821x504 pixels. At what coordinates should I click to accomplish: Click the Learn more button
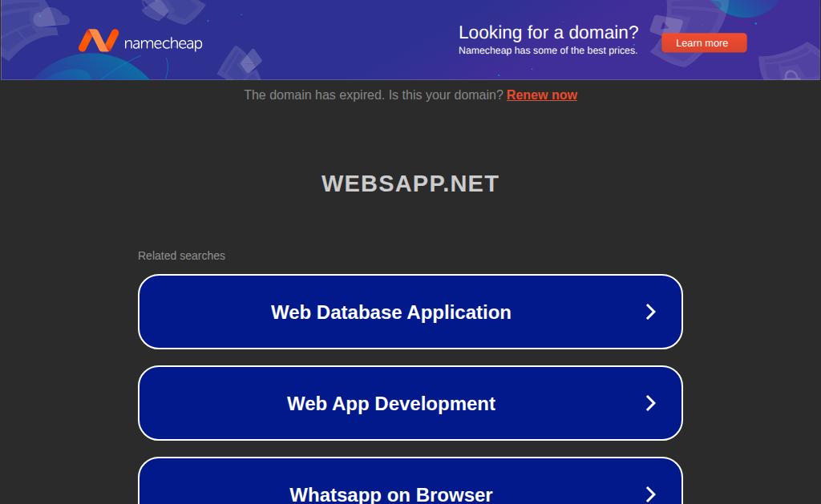[x=704, y=43]
